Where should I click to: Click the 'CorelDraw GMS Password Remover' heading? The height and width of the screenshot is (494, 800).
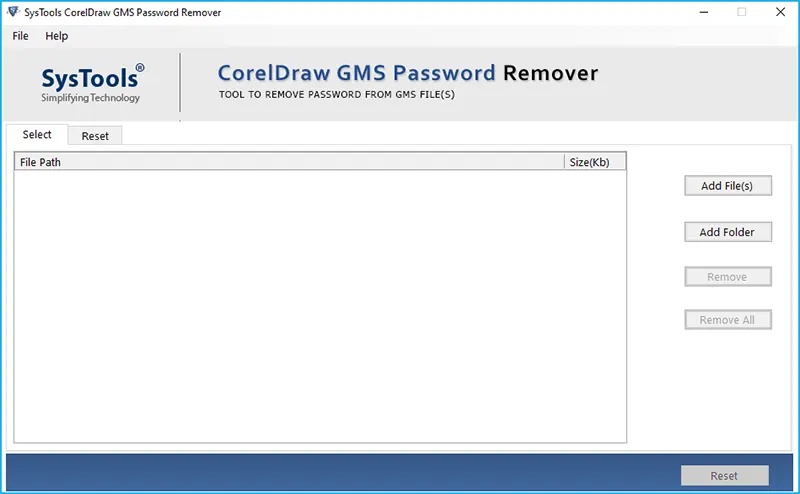coord(408,73)
